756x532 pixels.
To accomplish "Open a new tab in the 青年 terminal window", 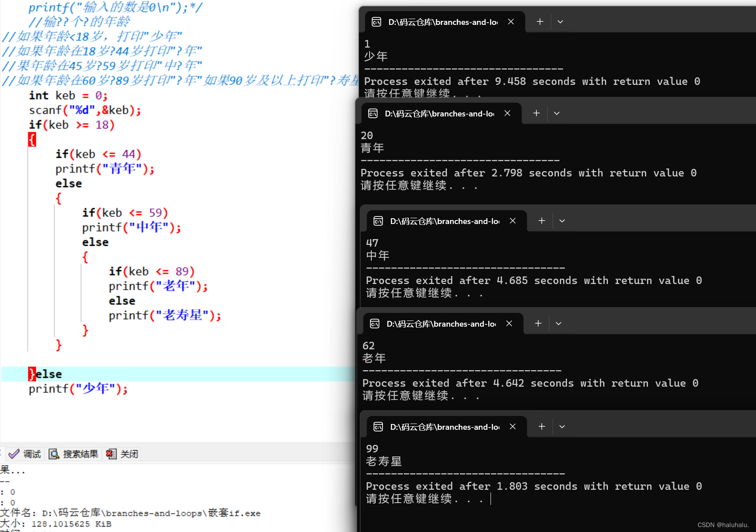I will 536,113.
